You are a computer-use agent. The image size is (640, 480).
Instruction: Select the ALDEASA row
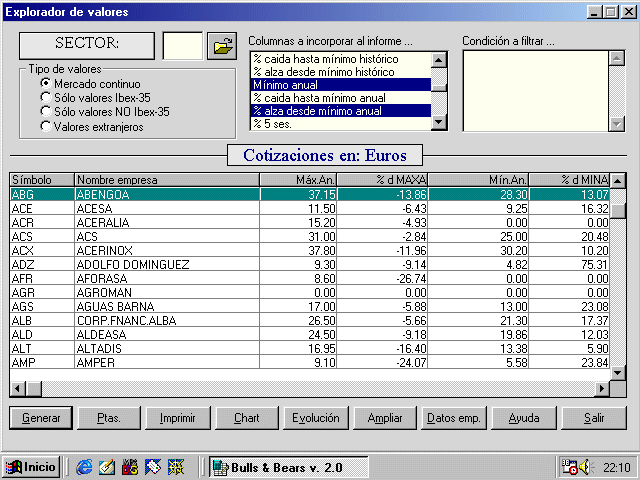click(x=310, y=334)
